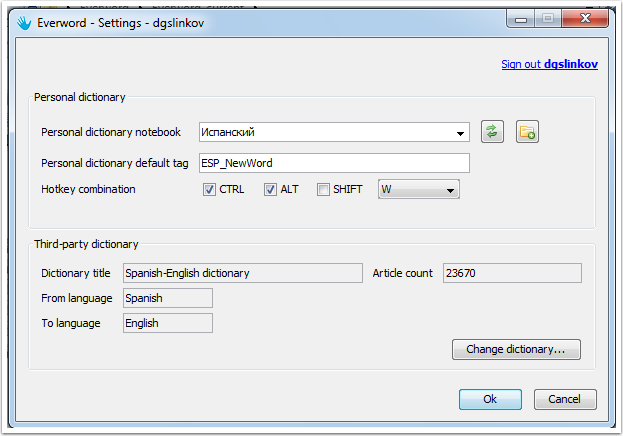Open the hotkey letter W dropdown

point(419,189)
